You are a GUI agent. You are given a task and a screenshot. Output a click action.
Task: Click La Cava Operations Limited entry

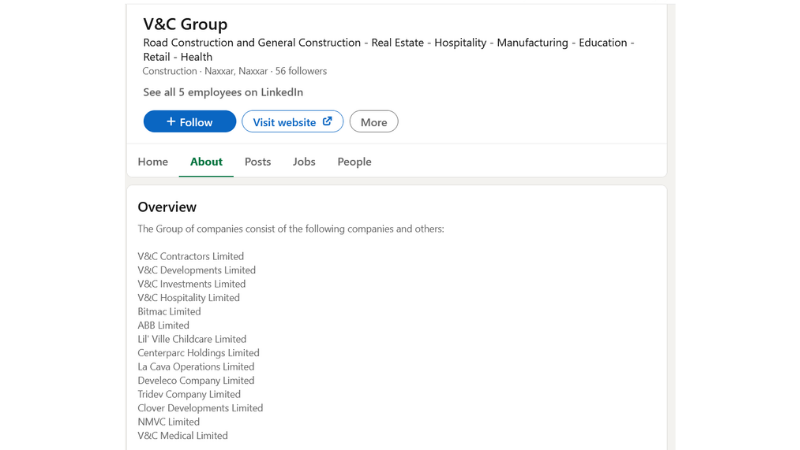pos(196,367)
